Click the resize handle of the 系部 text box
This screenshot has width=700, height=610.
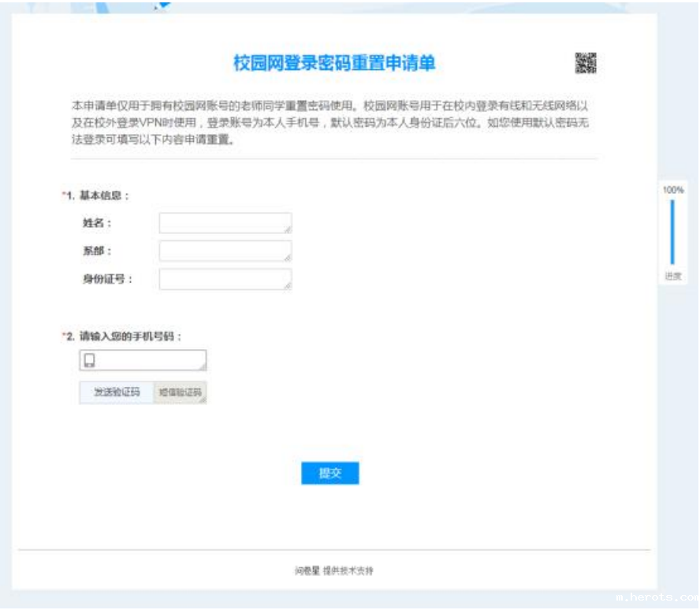(x=288, y=258)
